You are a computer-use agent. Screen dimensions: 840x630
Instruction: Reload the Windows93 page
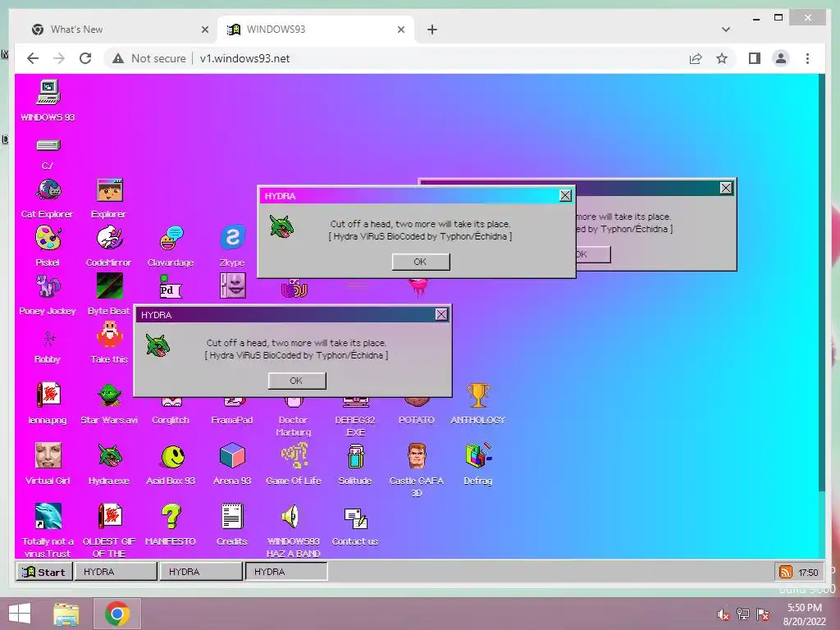[85, 58]
